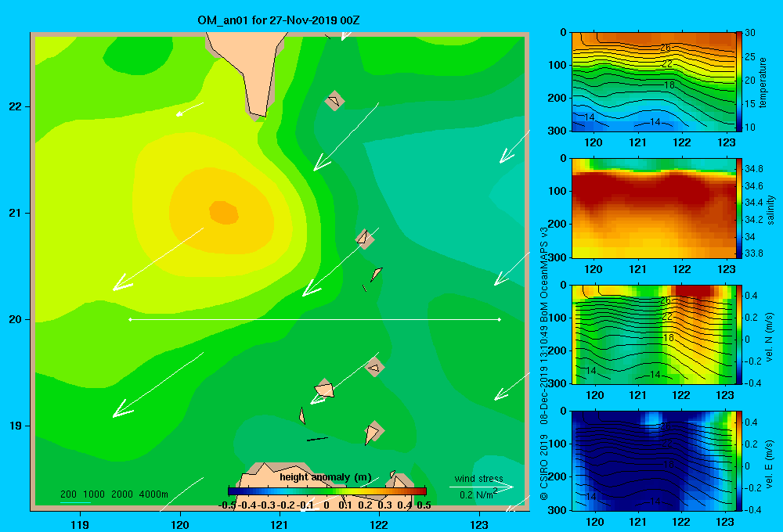Click the height anomaly color scale bar
Screen dimensions: 783x532
pyautogui.click(x=327, y=491)
